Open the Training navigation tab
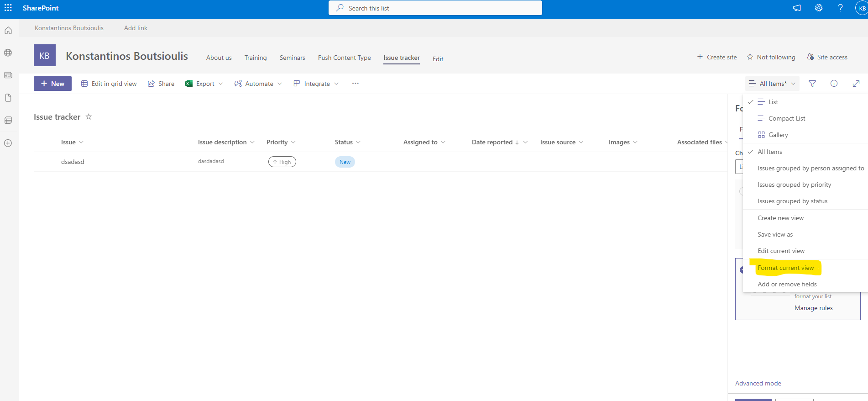 (256, 58)
